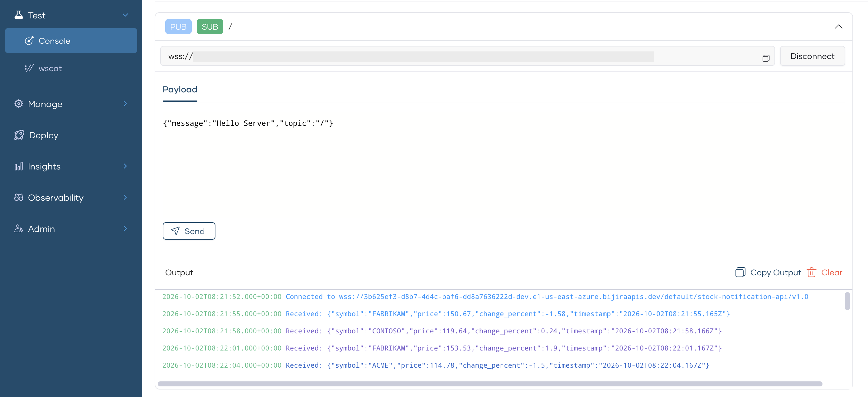Click the Connected to wss log line

click(485, 297)
